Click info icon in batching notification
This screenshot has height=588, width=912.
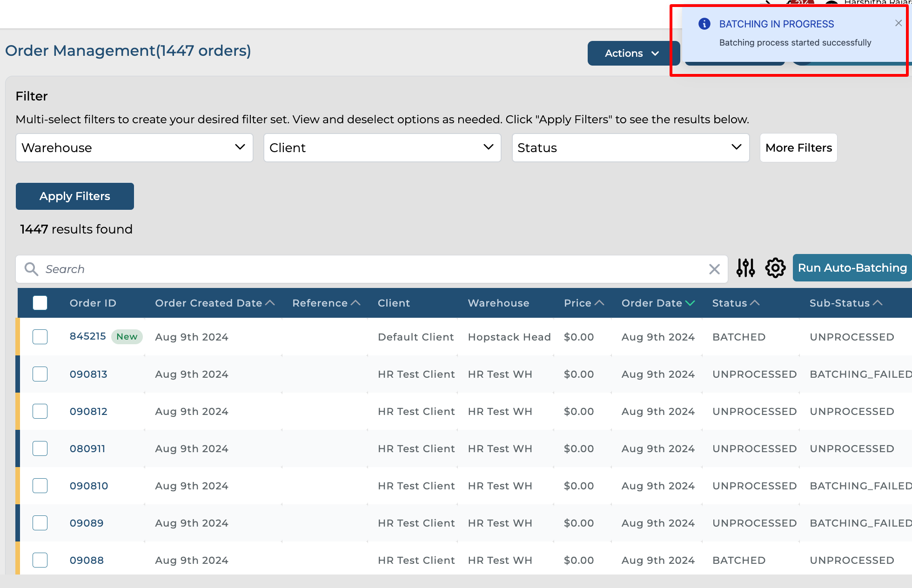(704, 24)
